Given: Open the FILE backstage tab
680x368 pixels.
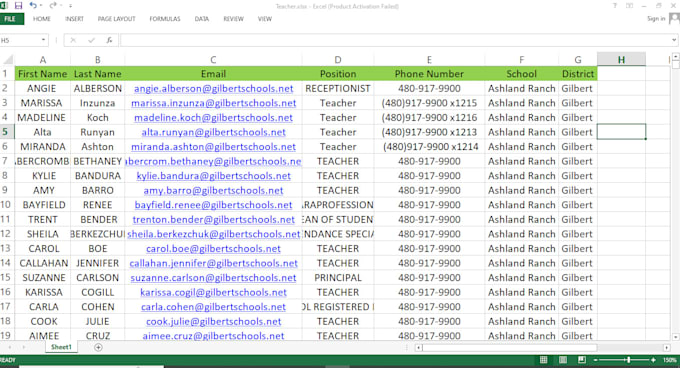Looking at the screenshot, I should pos(10,19).
